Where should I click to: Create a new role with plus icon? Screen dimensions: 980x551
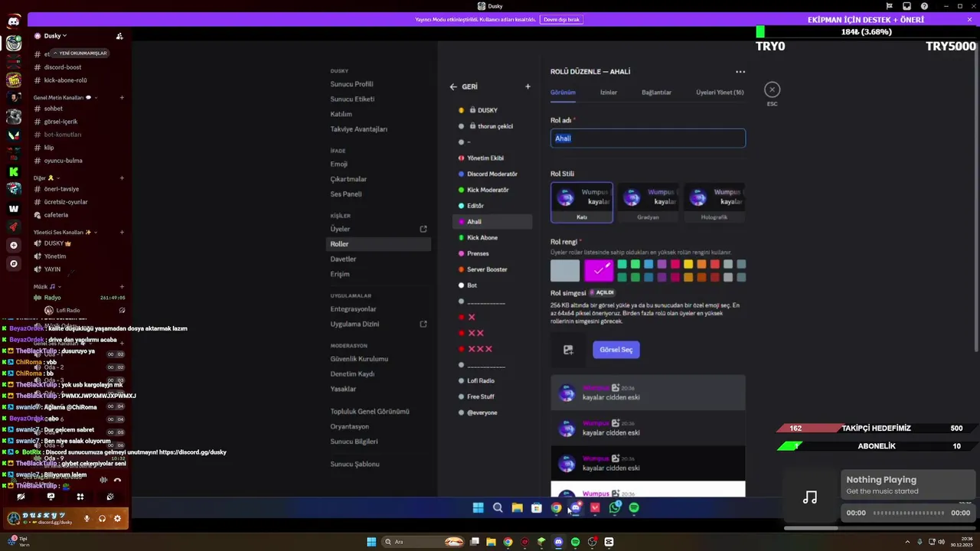528,86
